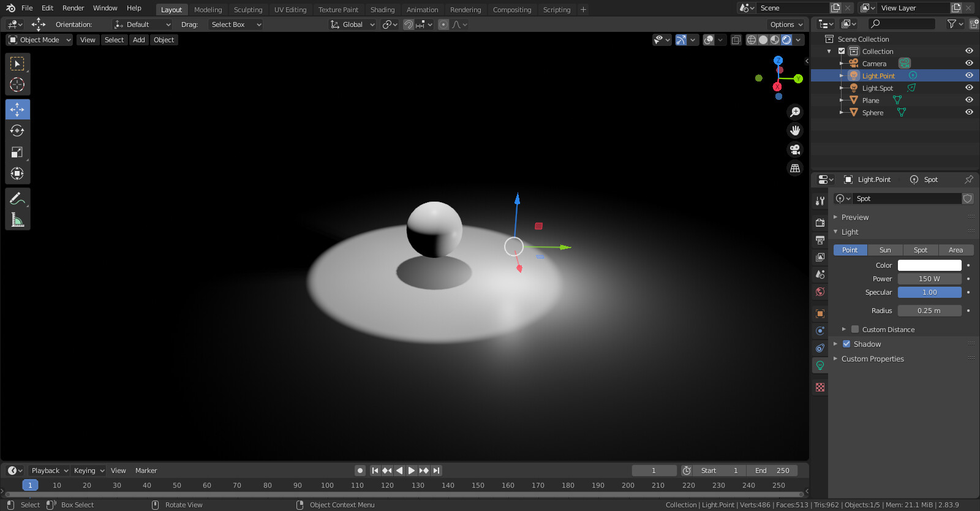980x511 pixels.
Task: Enable the Custom Distance checkbox
Action: click(855, 329)
